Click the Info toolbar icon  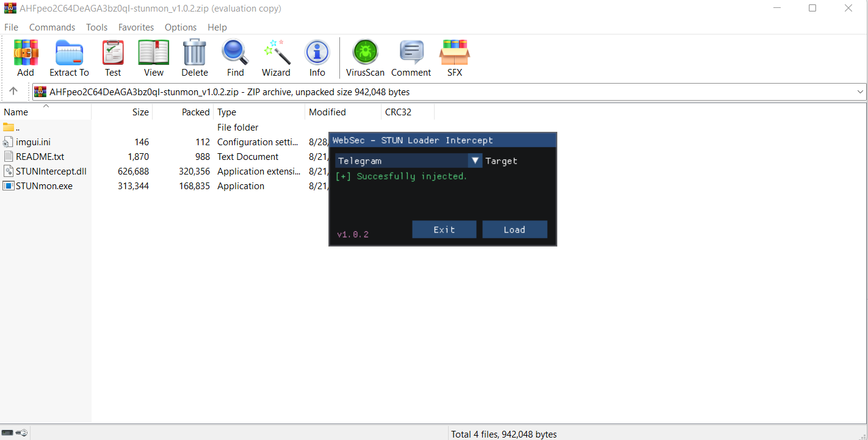(x=317, y=53)
